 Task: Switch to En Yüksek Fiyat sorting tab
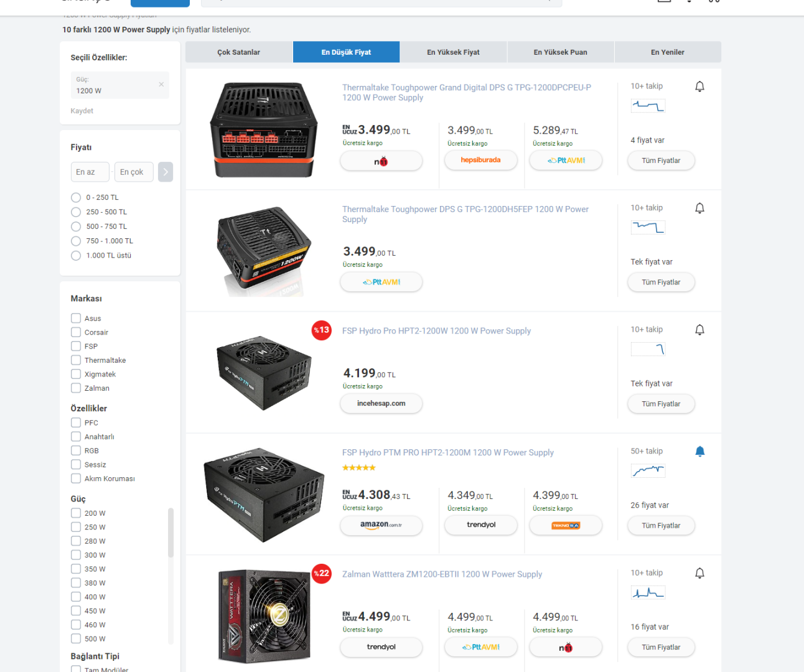point(453,52)
